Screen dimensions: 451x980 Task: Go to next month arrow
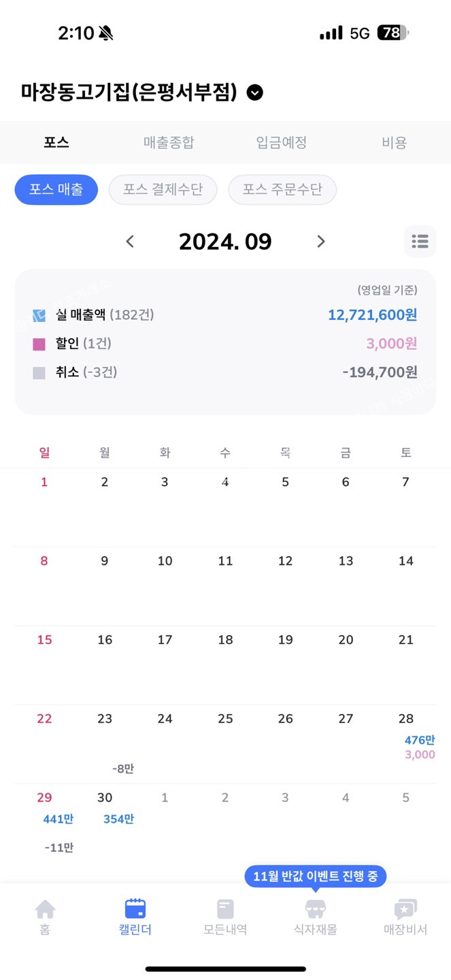321,241
